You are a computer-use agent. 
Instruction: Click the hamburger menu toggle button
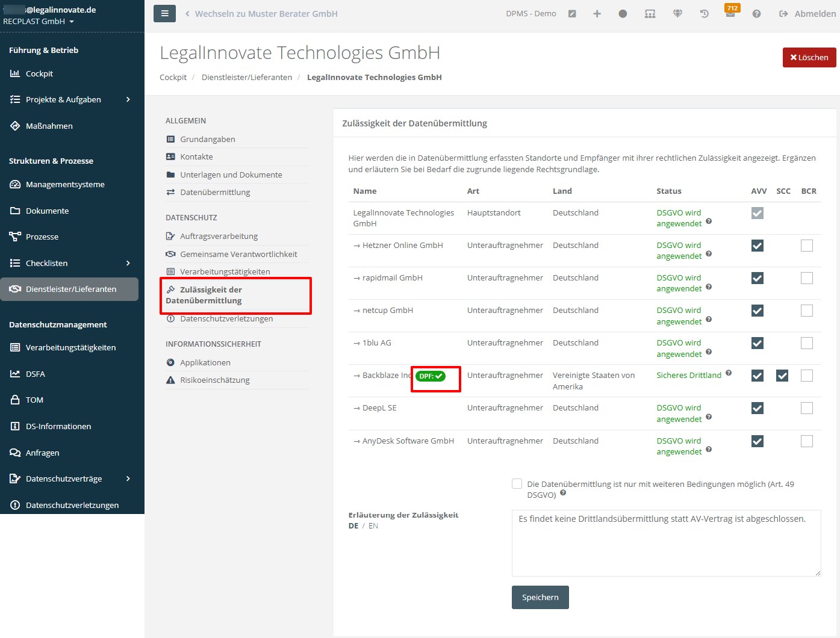tap(164, 13)
